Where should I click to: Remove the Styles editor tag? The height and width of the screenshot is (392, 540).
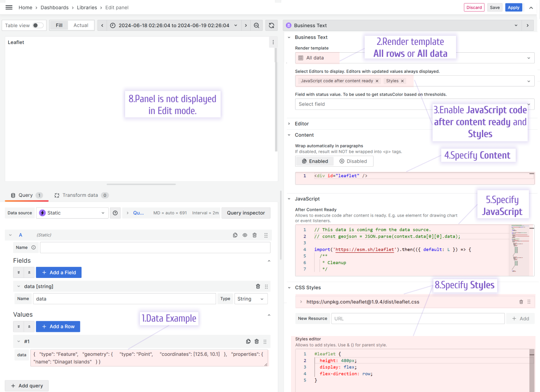point(402,81)
